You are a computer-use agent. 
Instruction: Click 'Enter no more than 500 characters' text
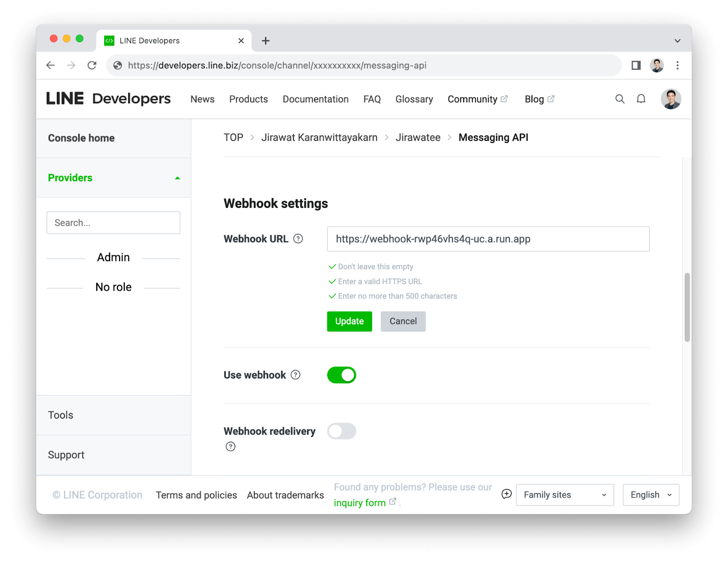click(397, 296)
